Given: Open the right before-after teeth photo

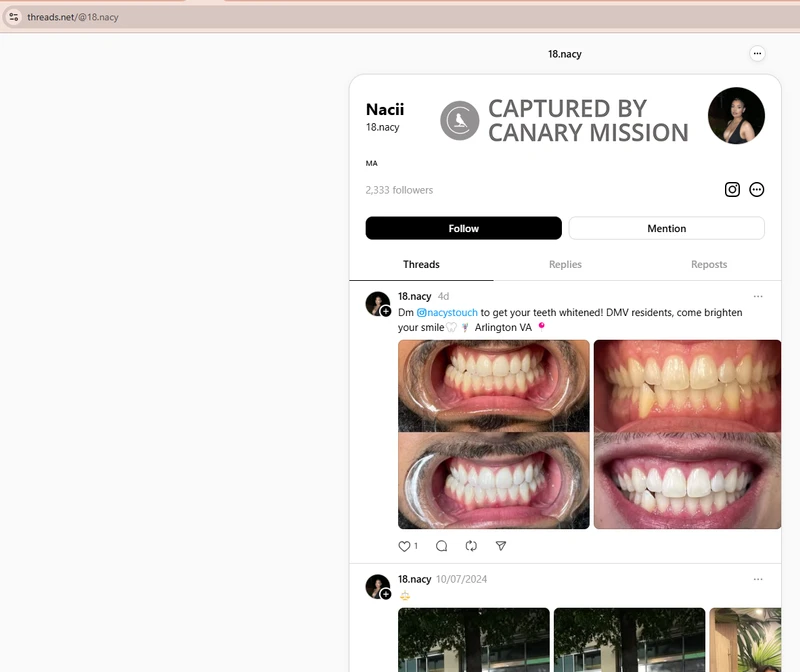Looking at the screenshot, I should [x=687, y=434].
